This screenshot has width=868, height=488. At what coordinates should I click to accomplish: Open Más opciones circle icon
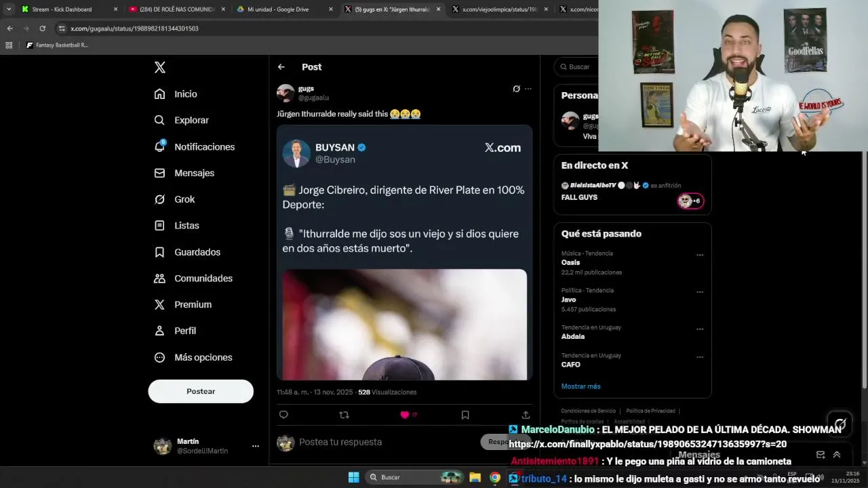[159, 357]
